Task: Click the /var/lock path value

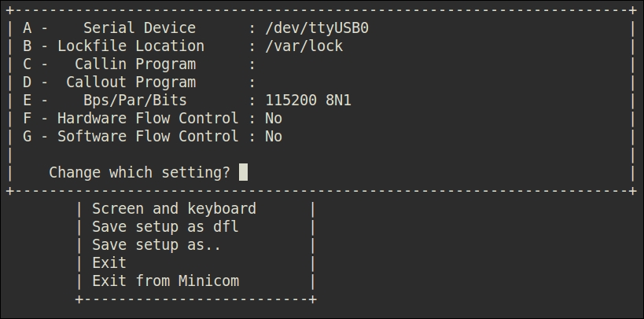Action: pyautogui.click(x=304, y=46)
